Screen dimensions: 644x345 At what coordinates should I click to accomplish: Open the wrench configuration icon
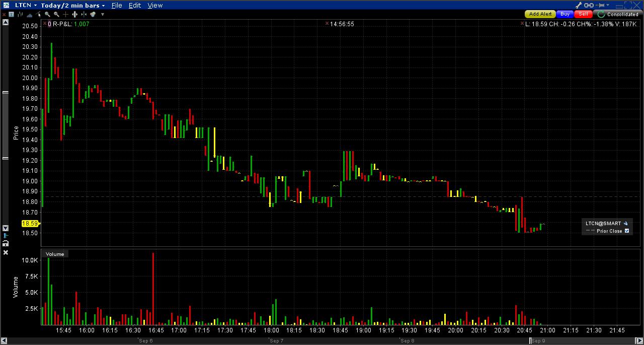tap(579, 5)
